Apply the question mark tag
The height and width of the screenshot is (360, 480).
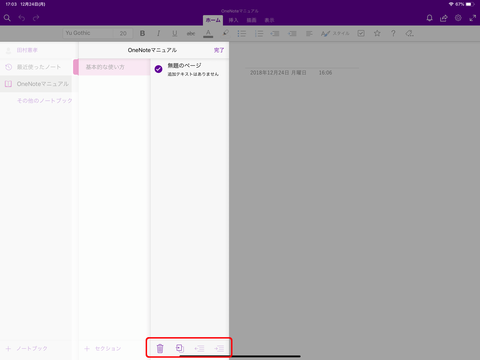[393, 33]
